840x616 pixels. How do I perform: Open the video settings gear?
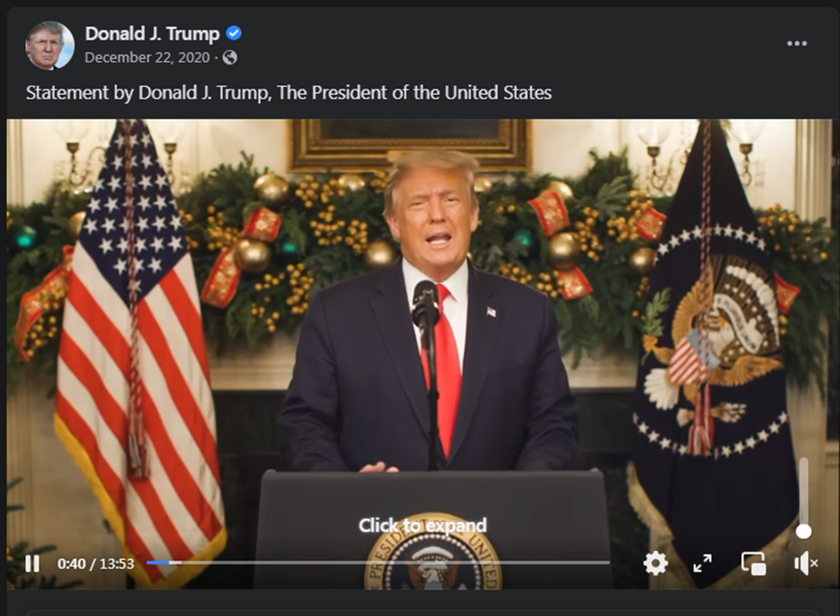[656, 563]
